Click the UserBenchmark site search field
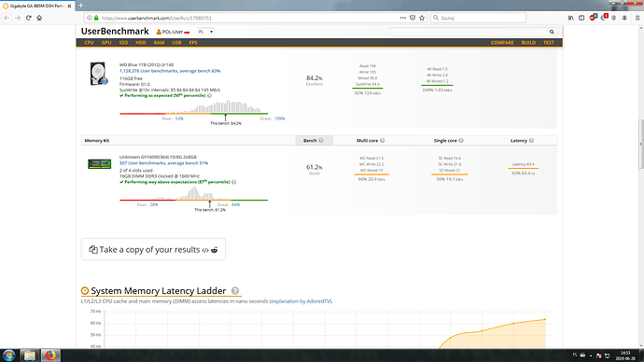 469,32
